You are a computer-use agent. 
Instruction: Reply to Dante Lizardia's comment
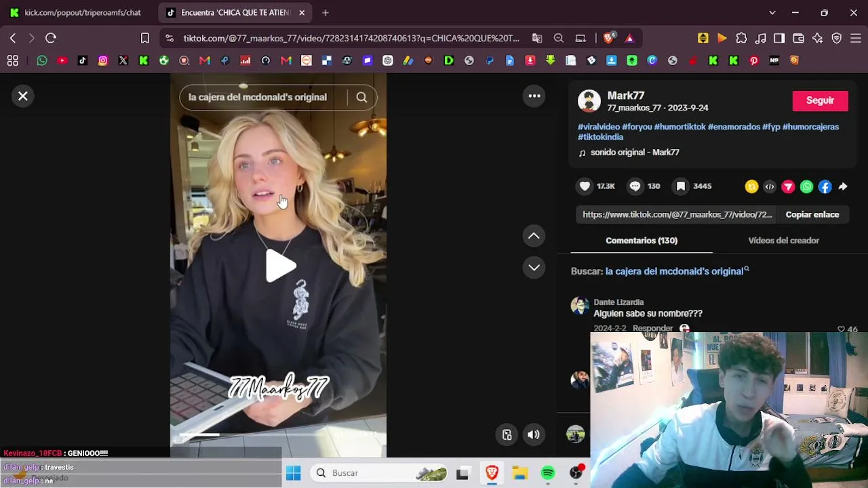(652, 329)
